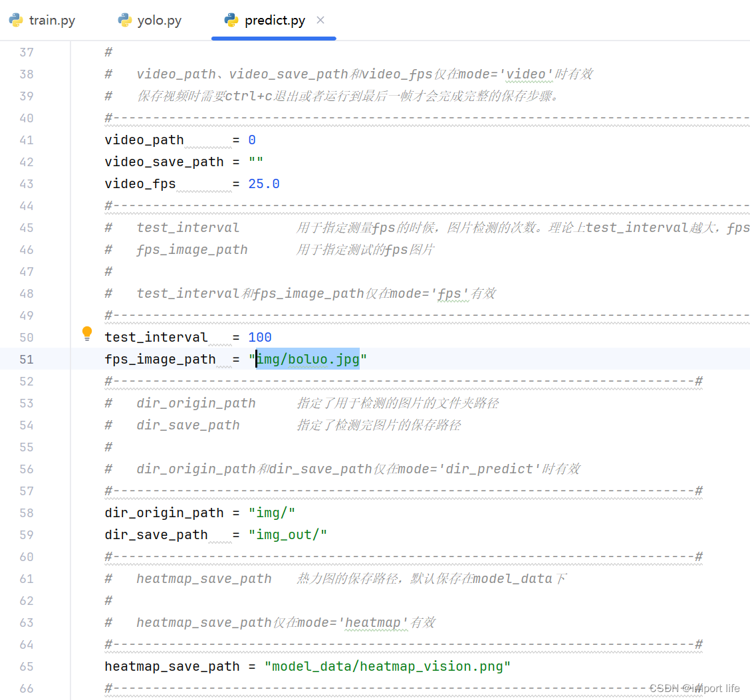Close the predict.py tab

pyautogui.click(x=320, y=20)
